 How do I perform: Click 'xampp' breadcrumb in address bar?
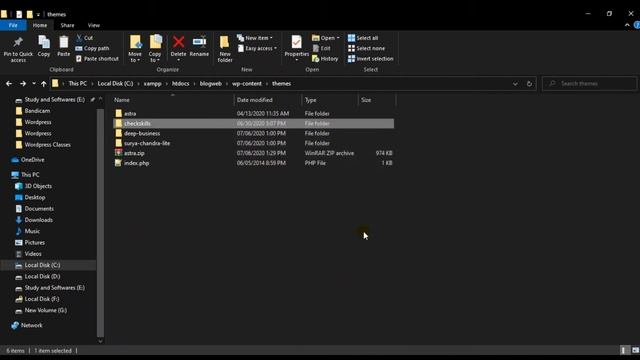tap(152, 84)
